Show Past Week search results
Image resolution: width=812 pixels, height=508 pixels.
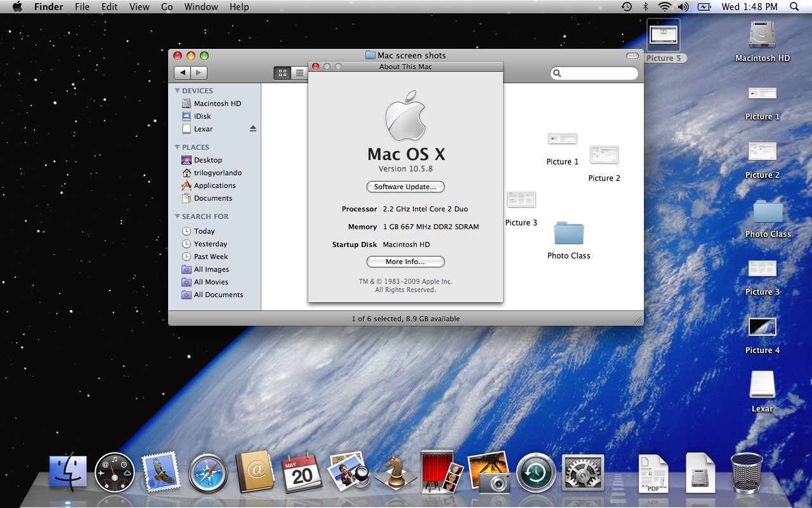(214, 257)
